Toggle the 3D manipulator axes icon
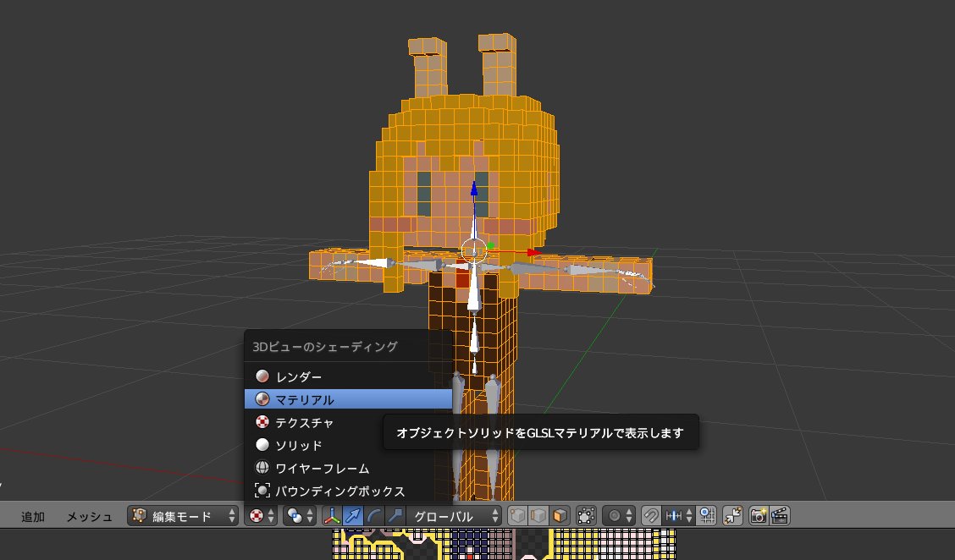 [x=332, y=516]
